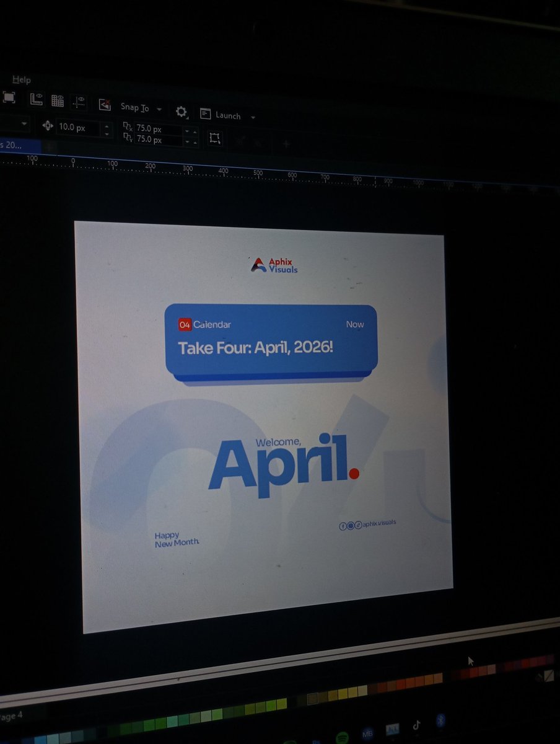Select the 'Calendar' label in the card
The image size is (560, 744).
pyautogui.click(x=212, y=324)
